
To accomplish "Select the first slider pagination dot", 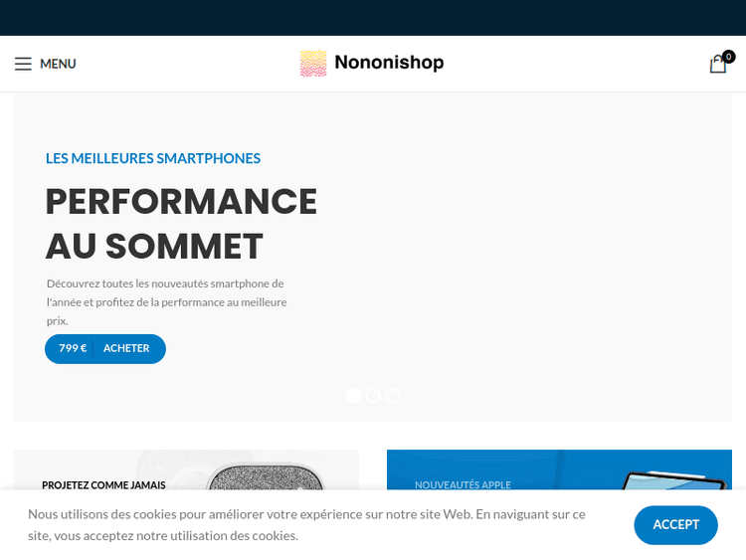I will coord(353,396).
